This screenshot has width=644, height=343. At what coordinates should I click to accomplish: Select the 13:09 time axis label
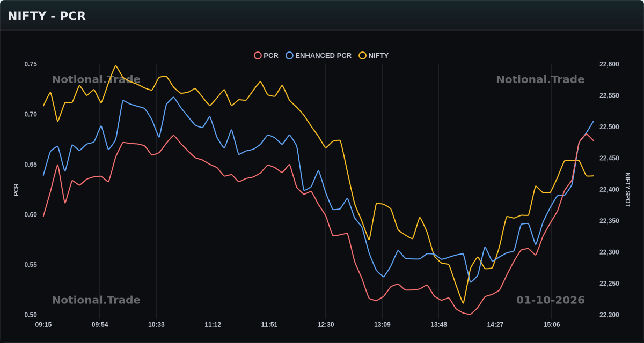(x=382, y=325)
